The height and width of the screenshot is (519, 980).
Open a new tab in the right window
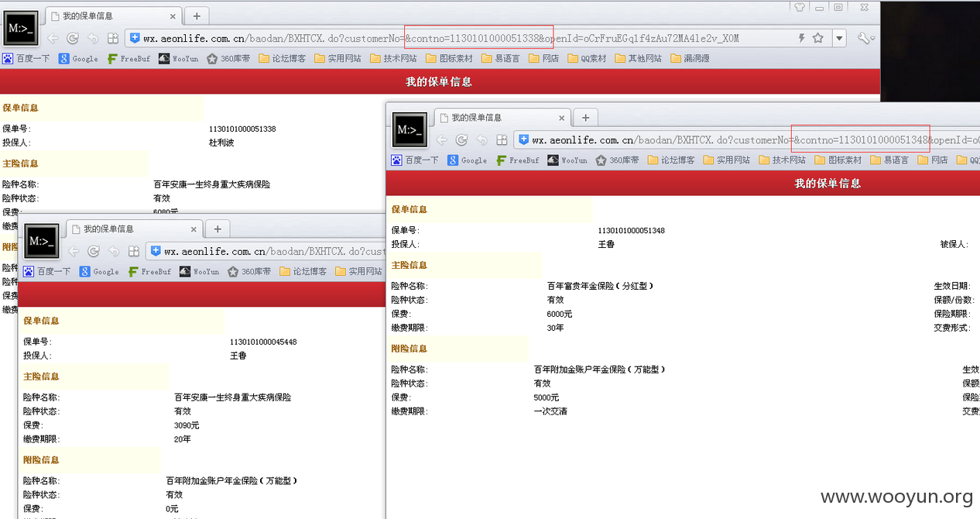[585, 118]
